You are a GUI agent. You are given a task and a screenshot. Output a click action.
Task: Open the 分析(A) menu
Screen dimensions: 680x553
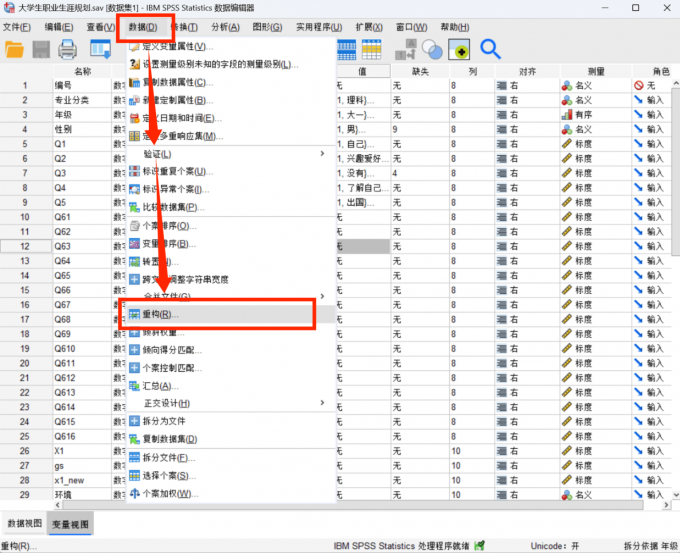pos(226,27)
